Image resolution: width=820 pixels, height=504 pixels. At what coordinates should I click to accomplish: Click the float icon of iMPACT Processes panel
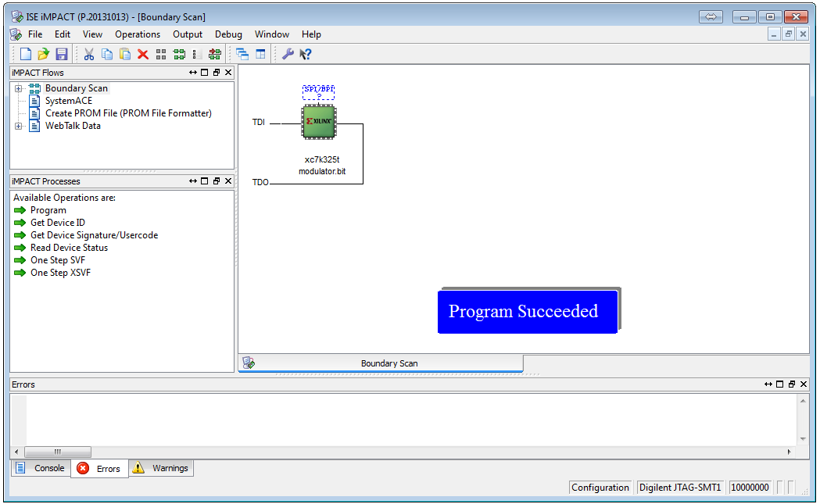click(x=217, y=181)
